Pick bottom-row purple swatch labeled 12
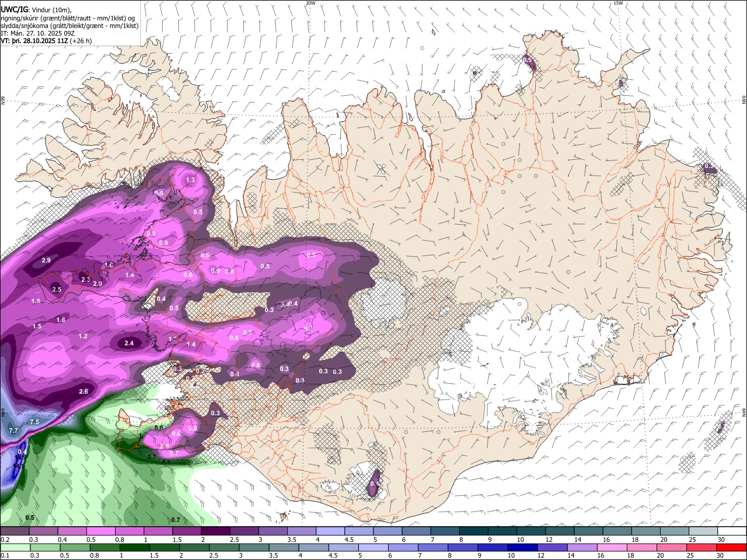The height and width of the screenshot is (560, 747). point(553,548)
